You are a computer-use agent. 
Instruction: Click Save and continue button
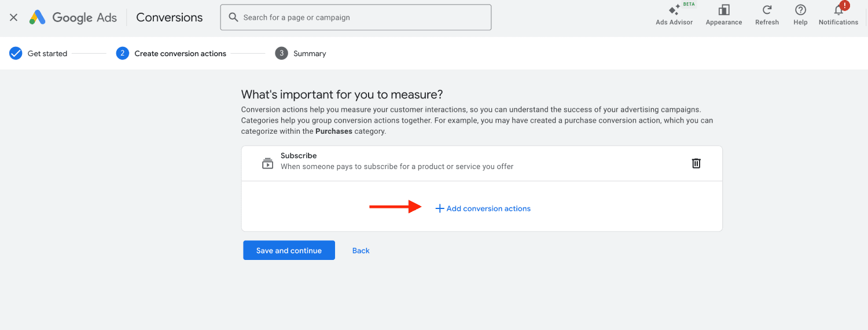pos(289,250)
